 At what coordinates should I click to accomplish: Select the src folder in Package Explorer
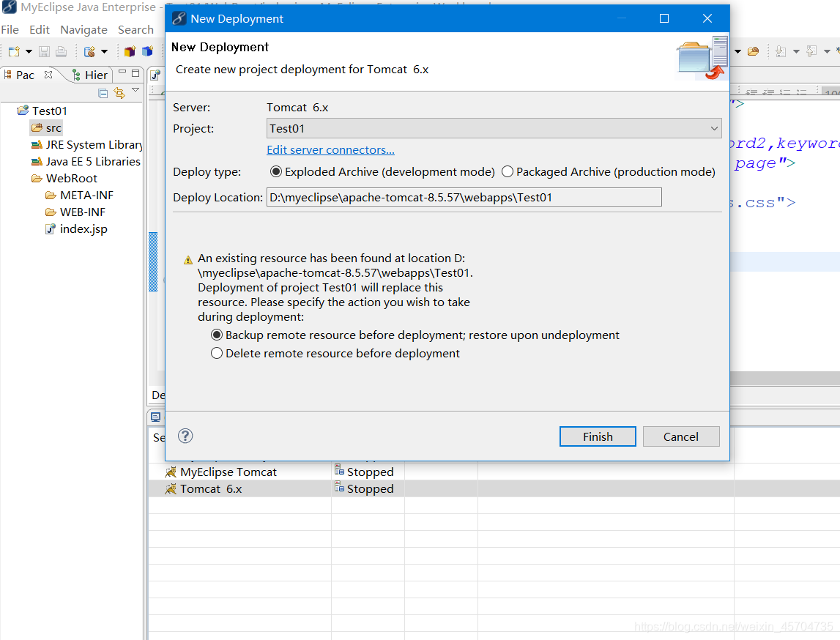47,128
